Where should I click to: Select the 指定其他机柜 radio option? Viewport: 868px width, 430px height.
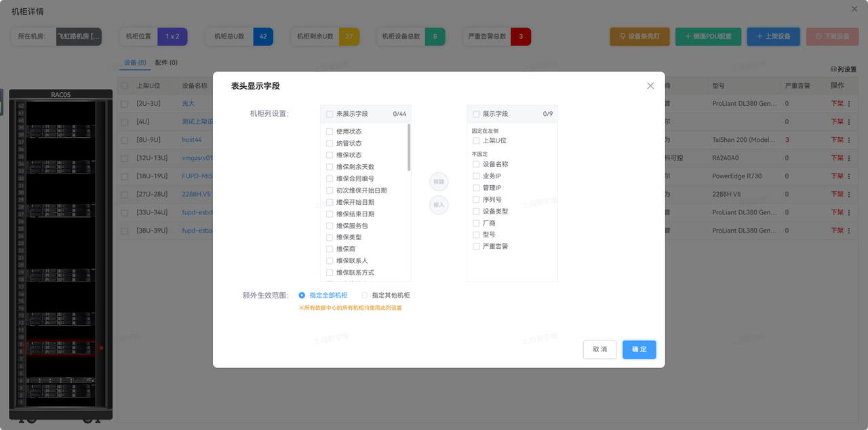[x=365, y=296]
